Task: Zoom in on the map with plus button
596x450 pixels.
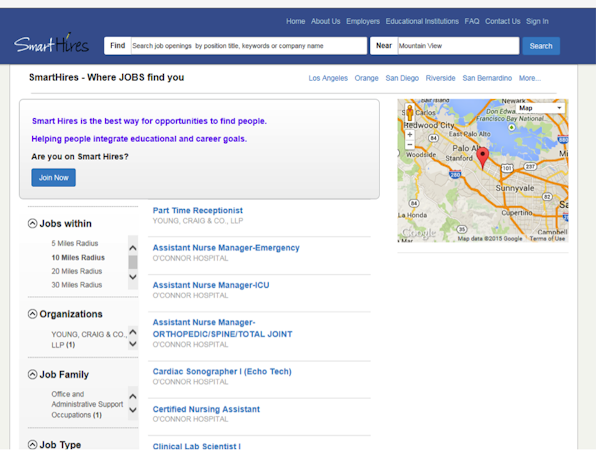Action: click(410, 135)
